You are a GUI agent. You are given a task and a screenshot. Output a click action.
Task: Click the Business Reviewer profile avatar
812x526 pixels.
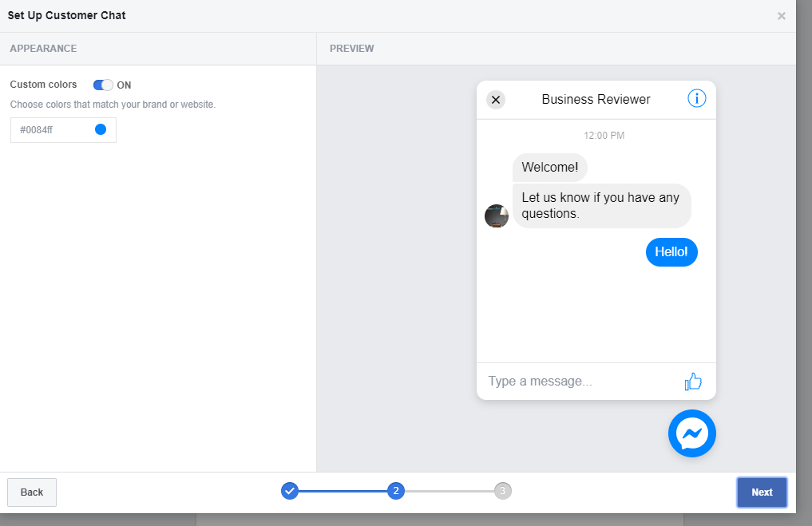[x=497, y=216]
